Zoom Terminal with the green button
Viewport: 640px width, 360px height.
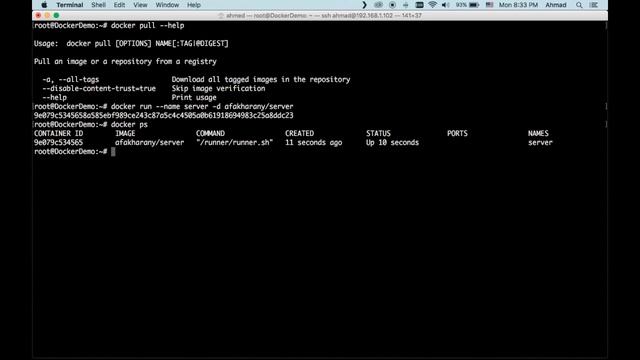tap(56, 16)
